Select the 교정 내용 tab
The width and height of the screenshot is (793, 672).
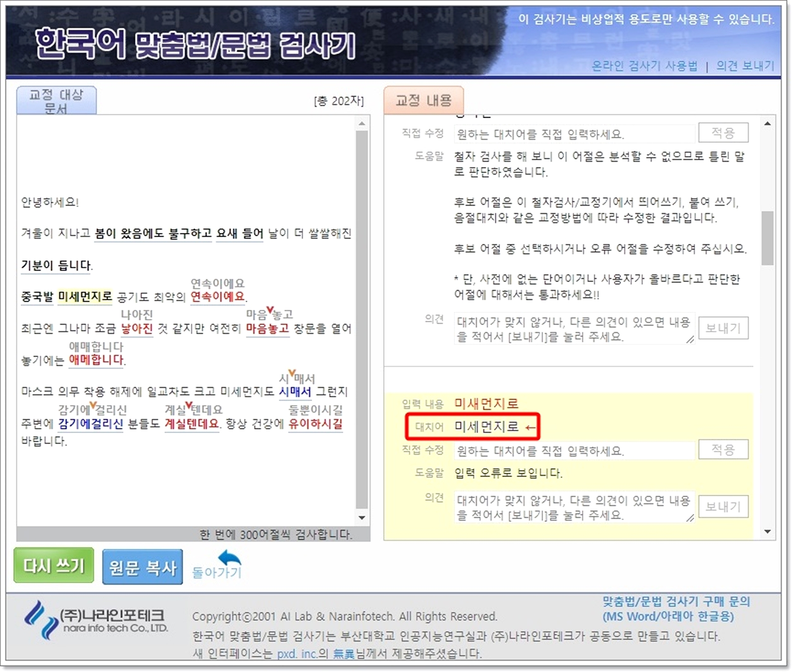(x=423, y=100)
